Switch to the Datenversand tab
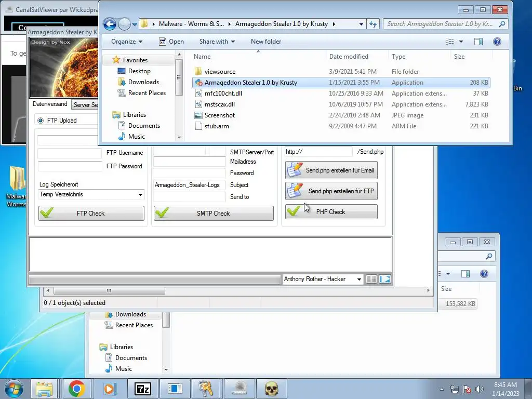 [x=50, y=104]
